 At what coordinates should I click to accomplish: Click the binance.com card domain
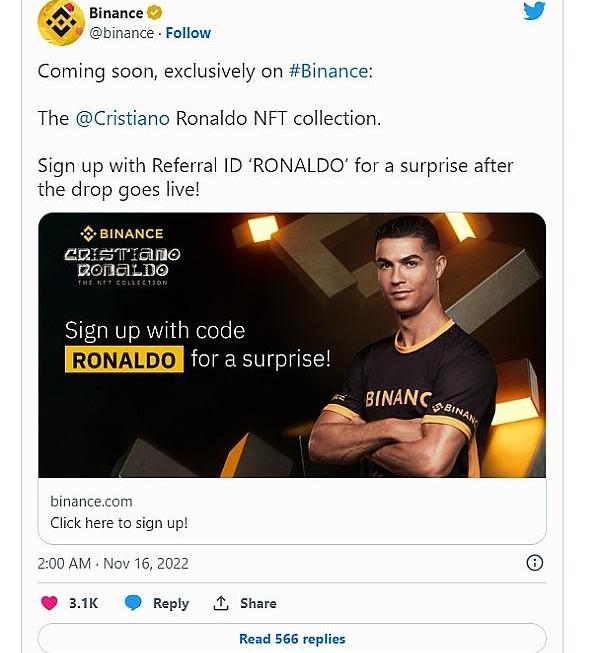(x=91, y=501)
